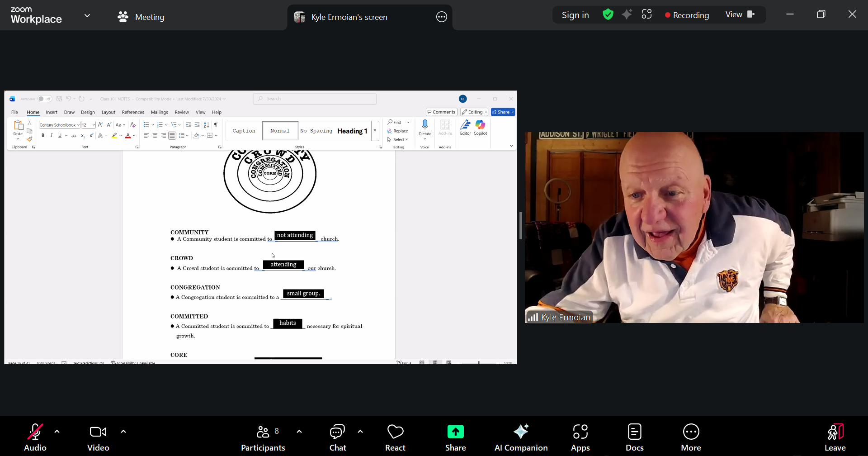
Task: Expand the audio settings caret
Action: tap(57, 432)
